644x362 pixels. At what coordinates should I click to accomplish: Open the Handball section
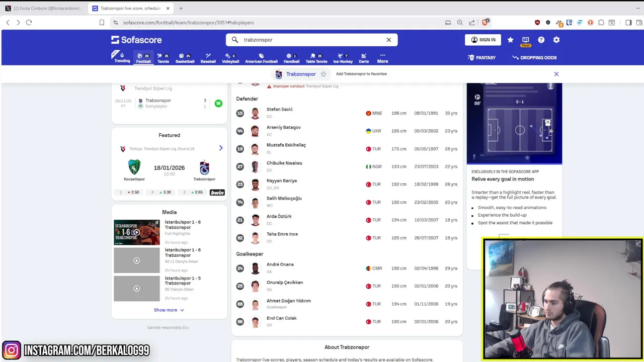pyautogui.click(x=291, y=58)
